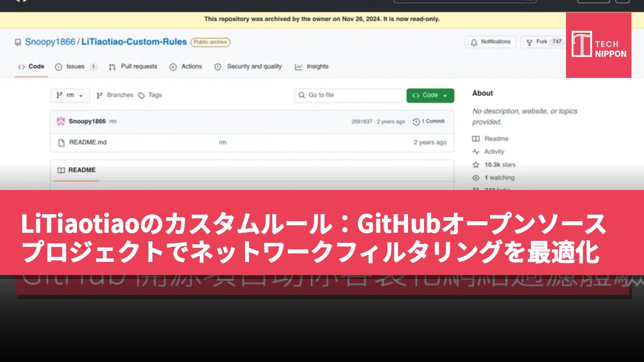Fork the repository with the Fork button

click(543, 42)
